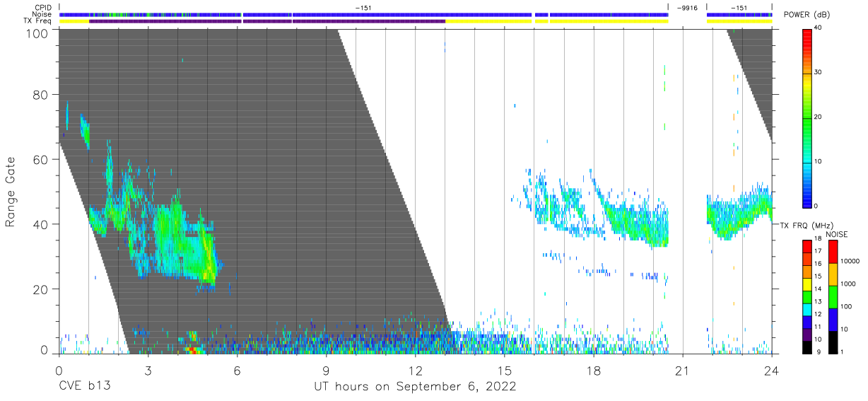Click the cyan 12 MHz TX frequency swatch

pos(808,308)
